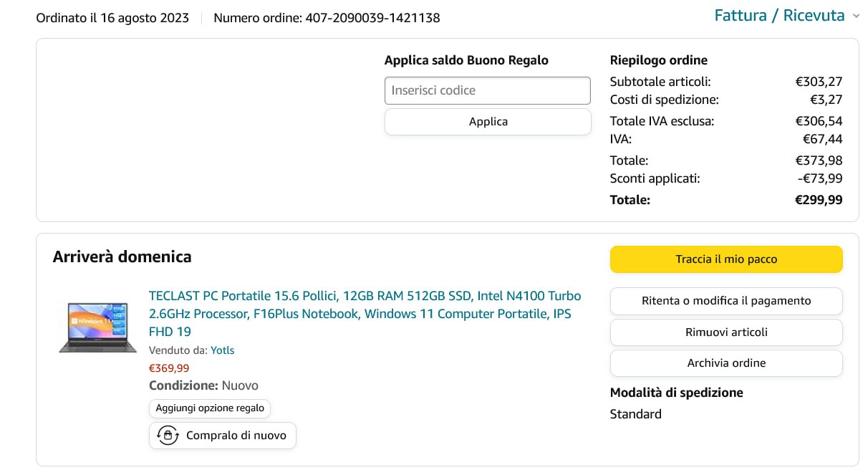Click the bold €299,99 order total
Image resolution: width=868 pixels, height=475 pixels.
pyautogui.click(x=819, y=200)
